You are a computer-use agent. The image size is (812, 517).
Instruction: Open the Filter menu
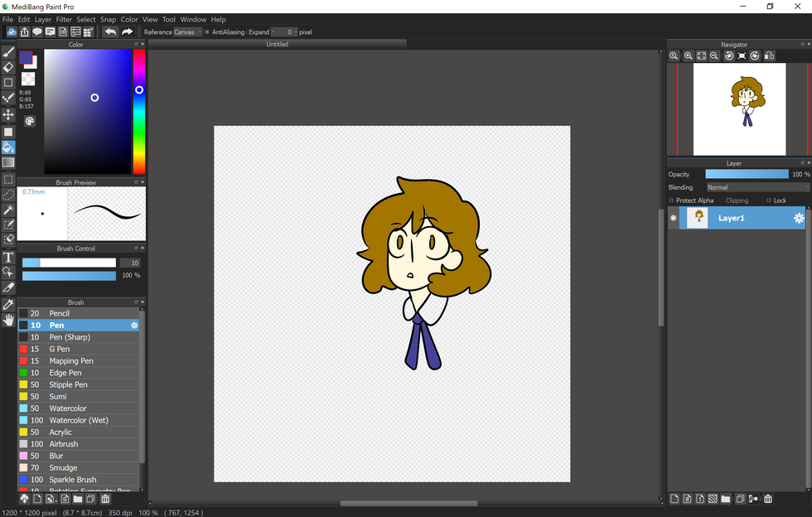coord(64,19)
